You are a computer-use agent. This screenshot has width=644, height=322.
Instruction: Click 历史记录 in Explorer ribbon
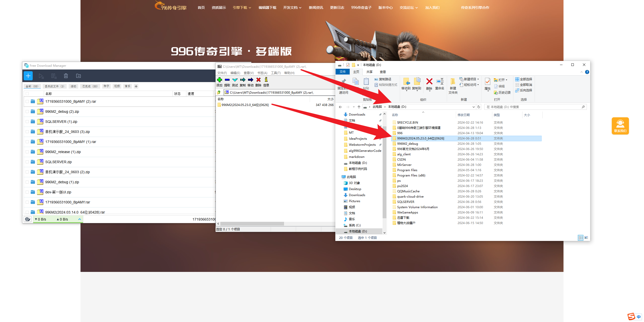tap(502, 93)
